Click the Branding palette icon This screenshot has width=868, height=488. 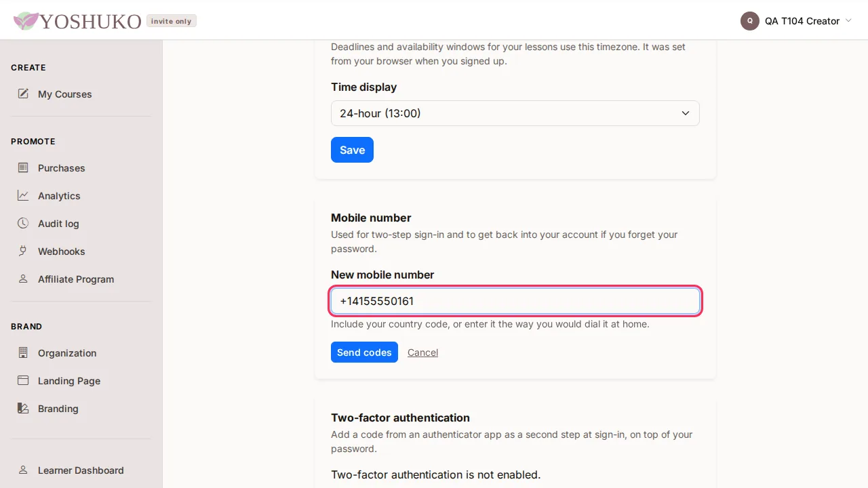tap(23, 408)
